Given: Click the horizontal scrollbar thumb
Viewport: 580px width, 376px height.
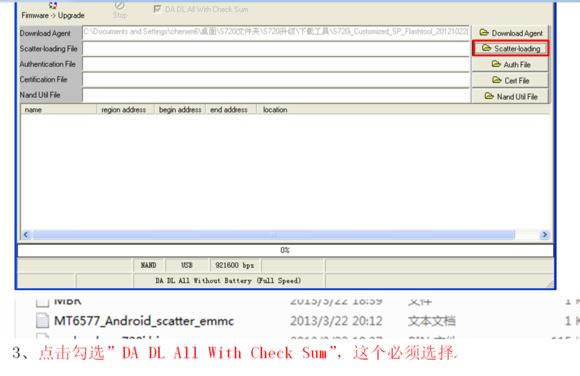Looking at the screenshot, I should pyautogui.click(x=274, y=235).
